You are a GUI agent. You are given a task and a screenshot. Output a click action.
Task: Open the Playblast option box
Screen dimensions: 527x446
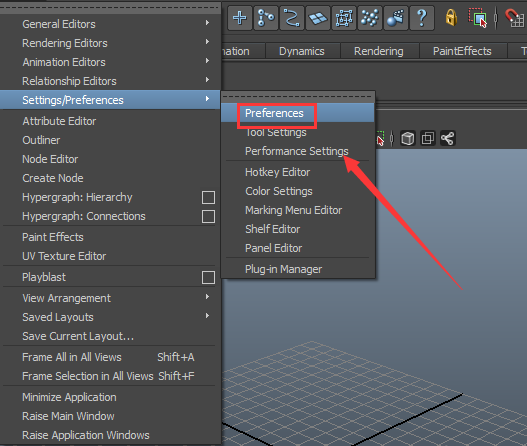(208, 278)
